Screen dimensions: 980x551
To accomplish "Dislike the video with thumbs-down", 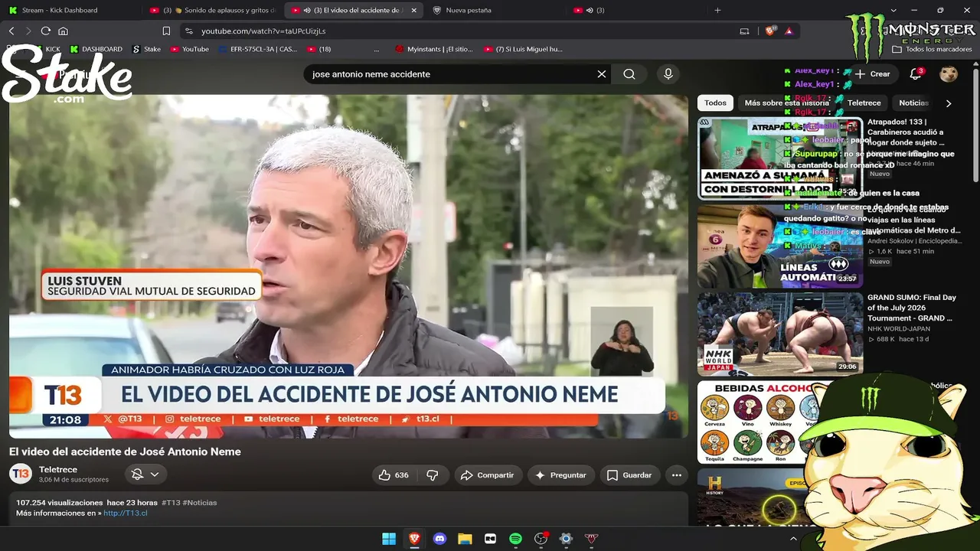I will (x=433, y=475).
